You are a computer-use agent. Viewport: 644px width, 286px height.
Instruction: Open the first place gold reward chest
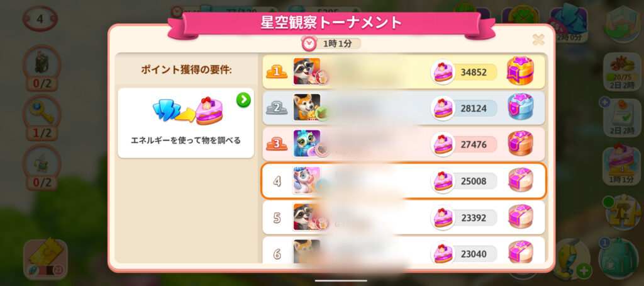tap(520, 71)
